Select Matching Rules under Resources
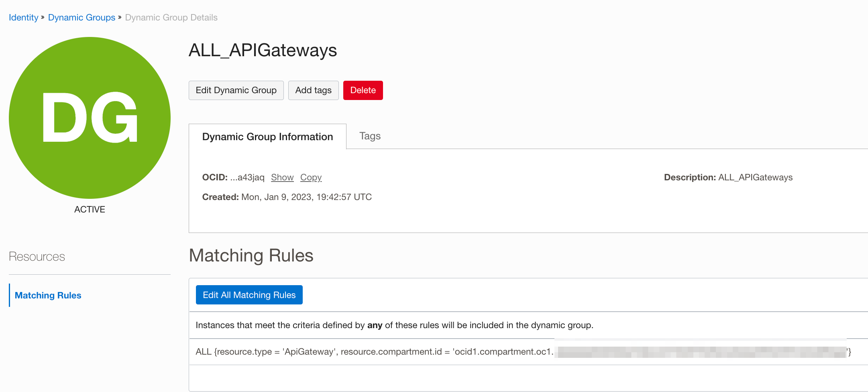Image resolution: width=868 pixels, height=392 pixels. pos(47,295)
